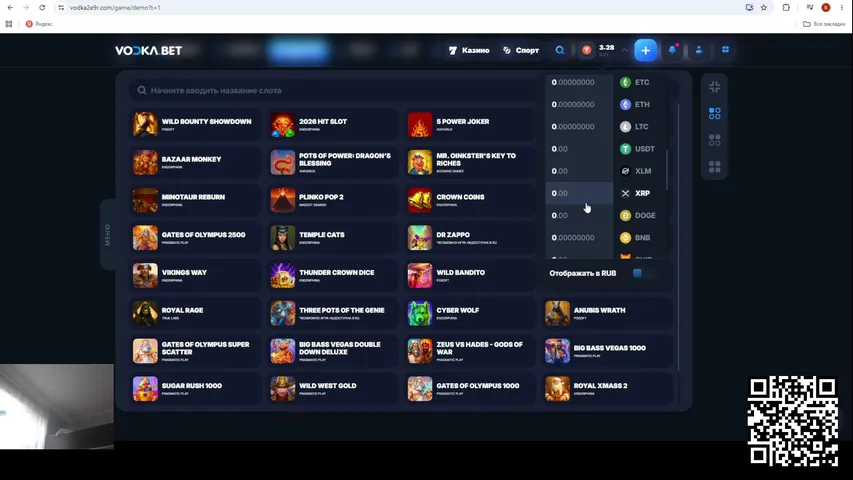
Task: Open the Спорт section
Action: (521, 50)
